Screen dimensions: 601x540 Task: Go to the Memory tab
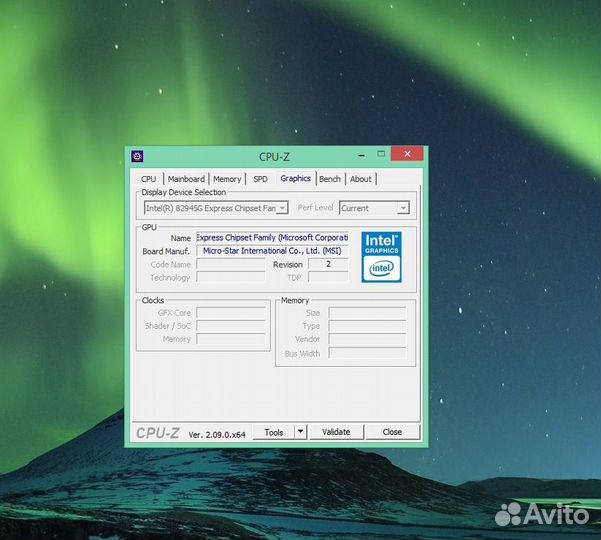[227, 179]
